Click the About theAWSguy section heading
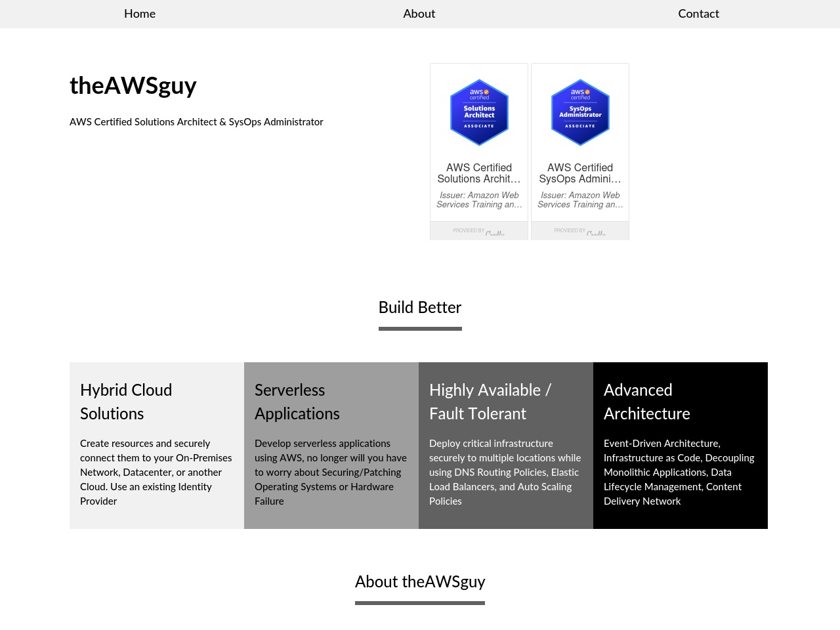 (420, 581)
